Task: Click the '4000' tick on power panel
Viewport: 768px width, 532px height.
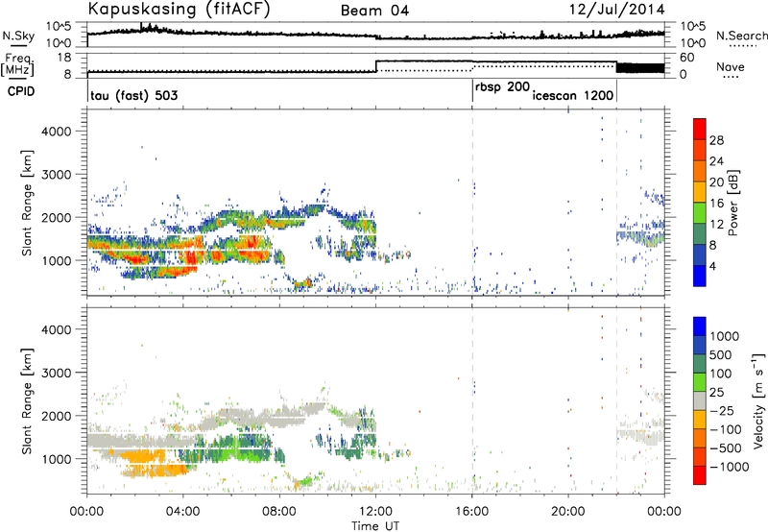Action: (56, 132)
